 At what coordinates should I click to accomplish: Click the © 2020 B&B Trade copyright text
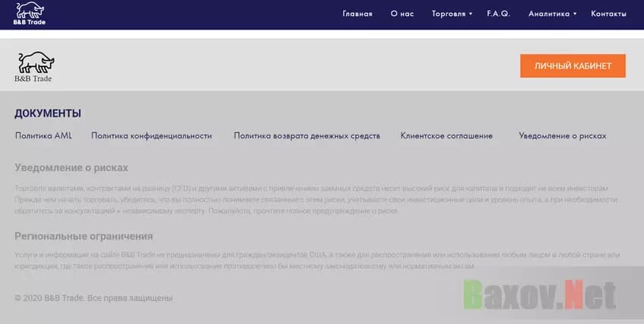point(94,298)
